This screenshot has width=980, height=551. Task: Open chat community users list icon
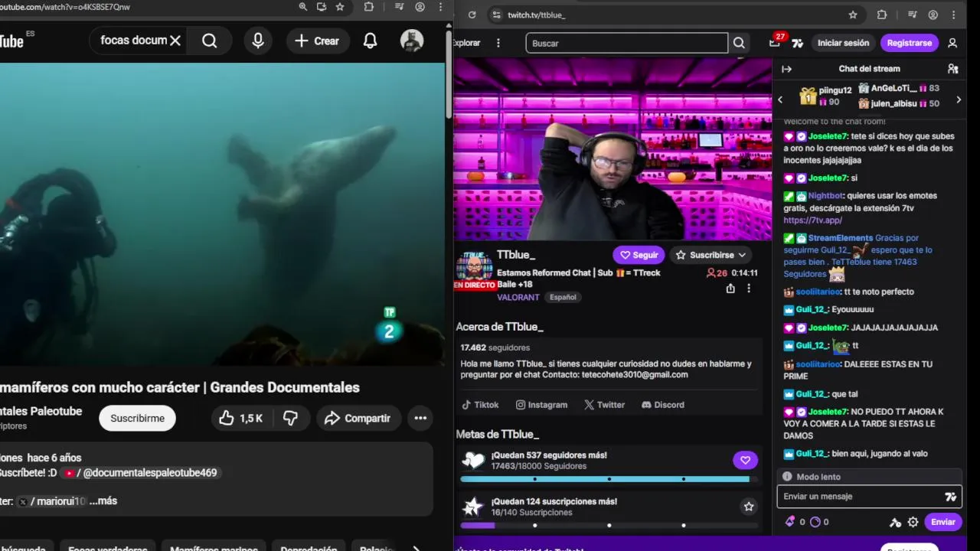point(953,69)
